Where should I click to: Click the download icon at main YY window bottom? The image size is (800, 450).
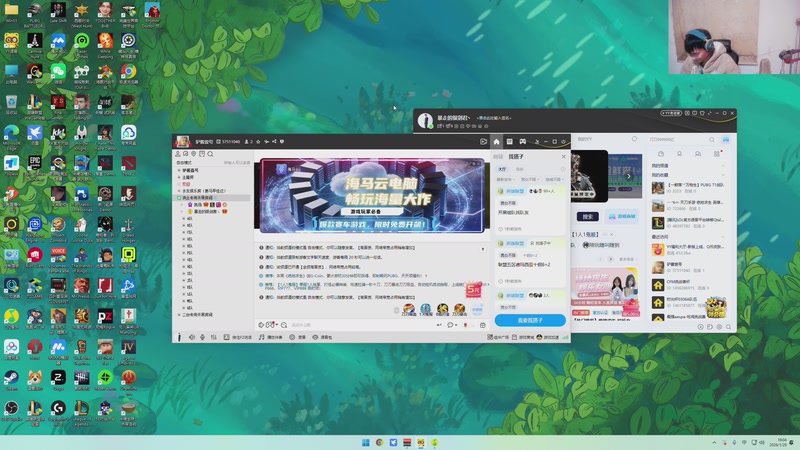click(701, 327)
